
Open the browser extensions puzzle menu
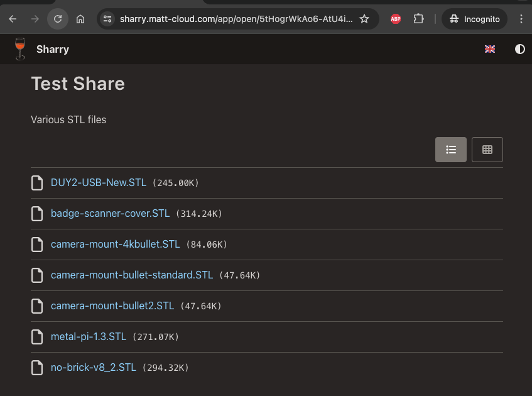(x=419, y=19)
